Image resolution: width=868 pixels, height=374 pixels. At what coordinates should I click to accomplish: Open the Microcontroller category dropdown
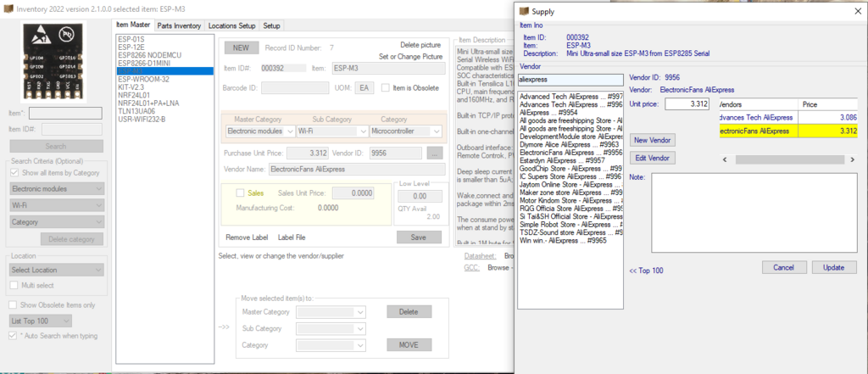[x=406, y=131]
